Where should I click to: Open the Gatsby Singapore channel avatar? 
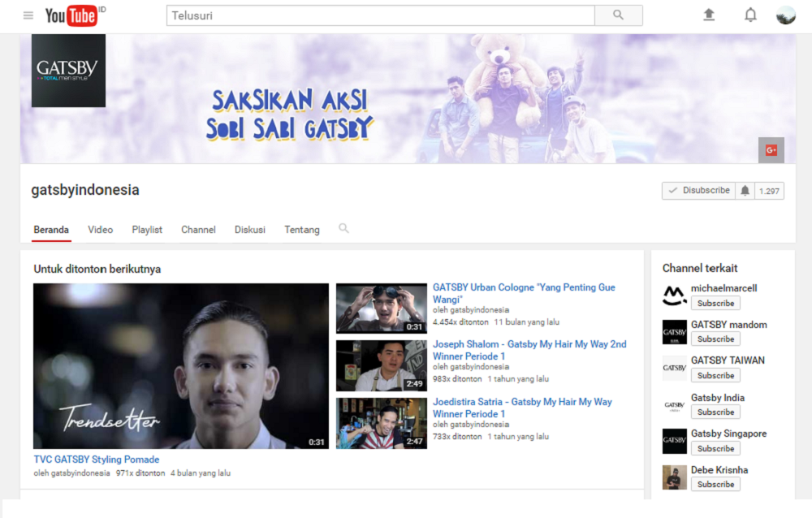pyautogui.click(x=674, y=442)
